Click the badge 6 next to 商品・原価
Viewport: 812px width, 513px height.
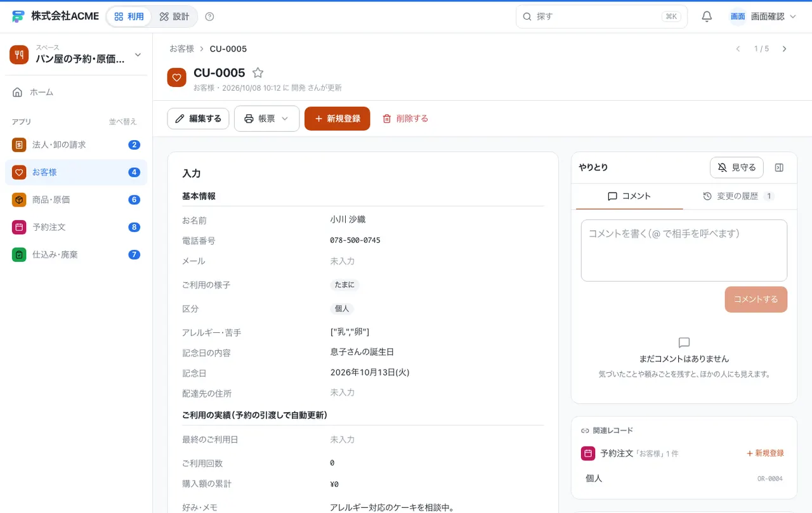(134, 200)
